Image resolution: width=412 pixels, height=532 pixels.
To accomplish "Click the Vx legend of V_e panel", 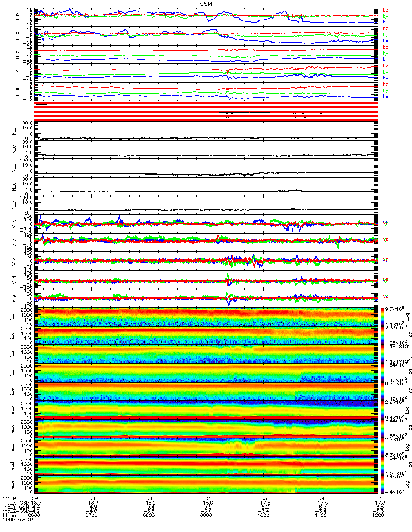I will coord(386,296).
